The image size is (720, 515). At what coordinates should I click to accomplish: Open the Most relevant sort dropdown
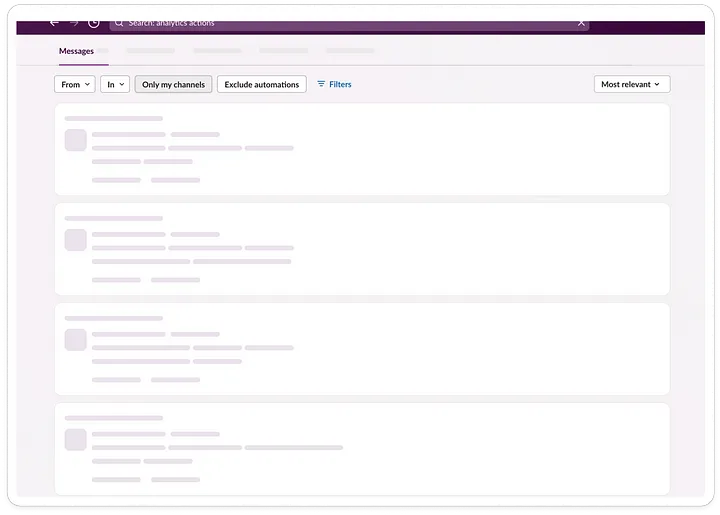pyautogui.click(x=632, y=84)
